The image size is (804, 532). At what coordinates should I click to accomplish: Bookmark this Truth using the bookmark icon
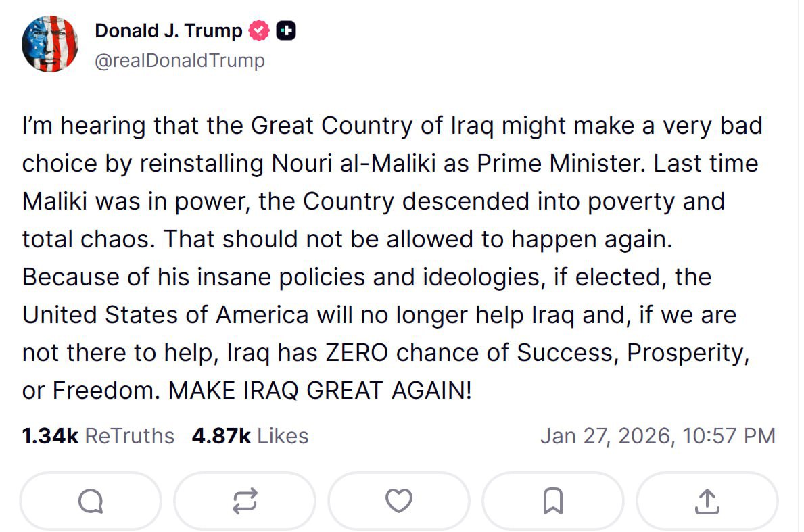552,500
